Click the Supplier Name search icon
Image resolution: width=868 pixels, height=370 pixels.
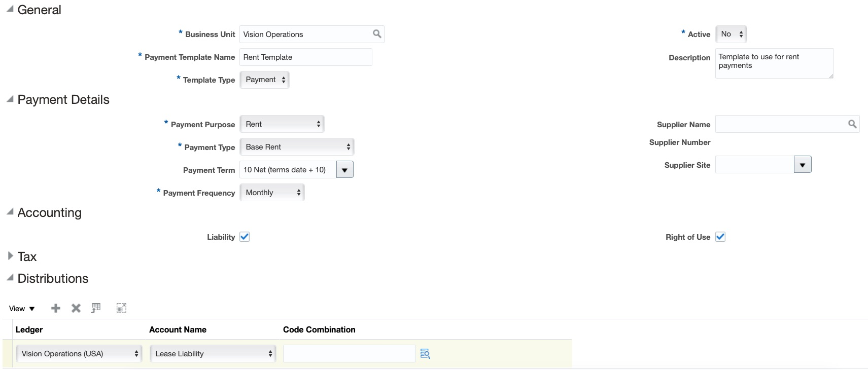(852, 124)
